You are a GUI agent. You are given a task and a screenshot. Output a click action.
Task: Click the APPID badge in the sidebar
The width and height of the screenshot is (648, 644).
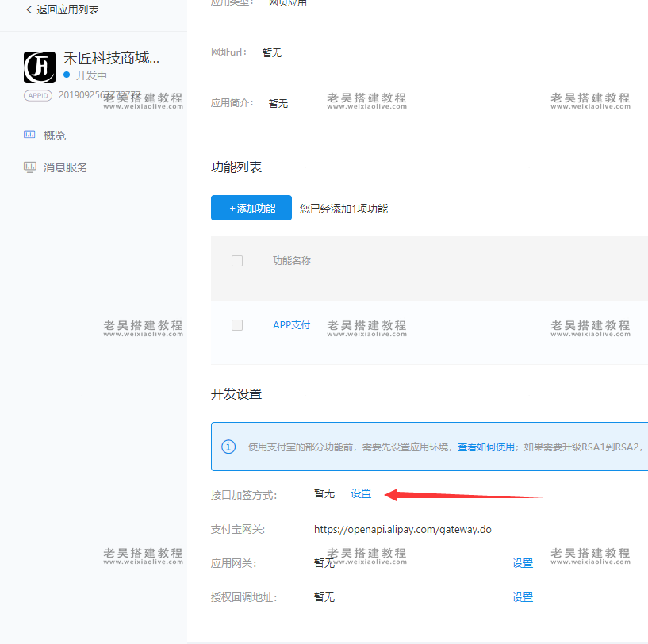pos(37,95)
